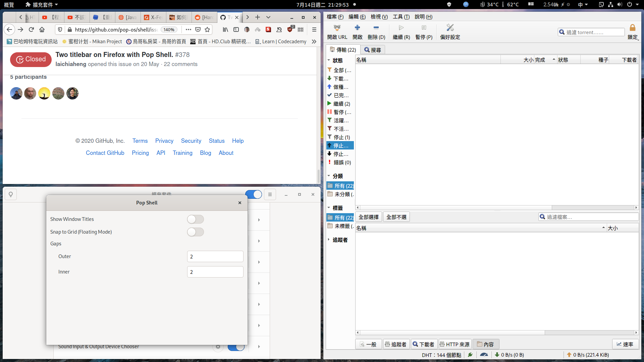Click the Speed button in bottom right
The height and width of the screenshot is (362, 644).
pyautogui.click(x=625, y=344)
